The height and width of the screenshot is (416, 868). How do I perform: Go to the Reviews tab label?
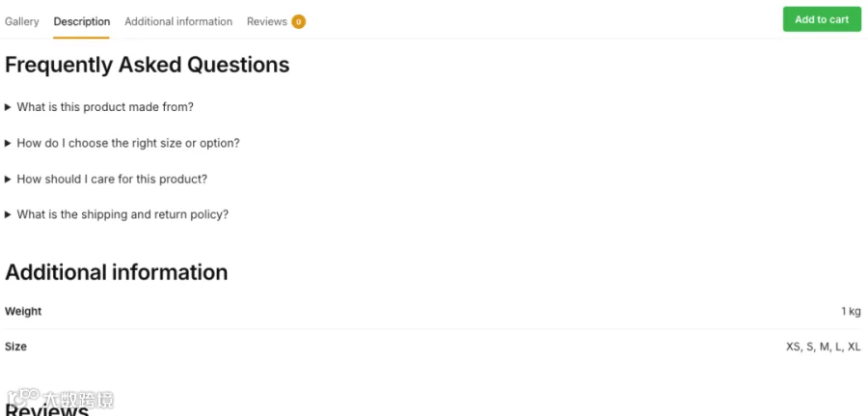[x=267, y=21]
